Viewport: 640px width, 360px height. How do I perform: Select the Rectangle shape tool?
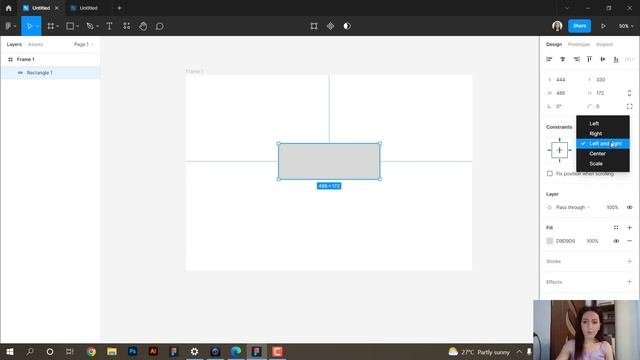70,26
